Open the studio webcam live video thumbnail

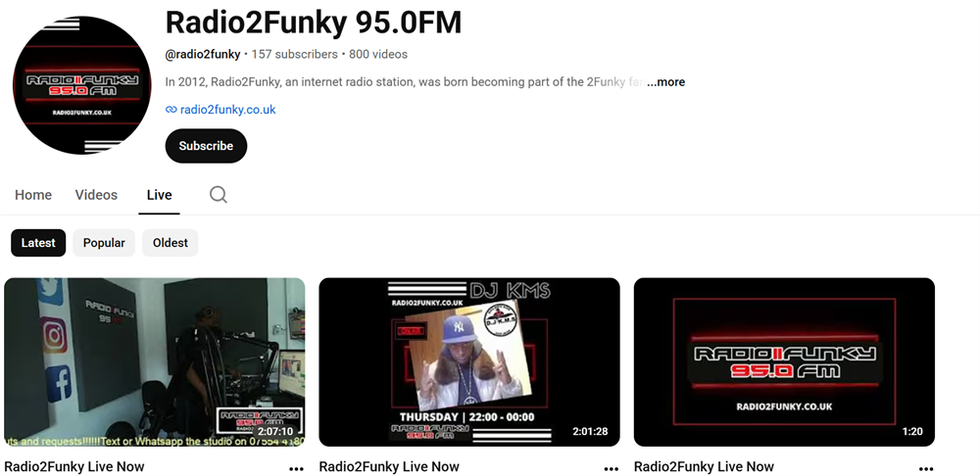(x=155, y=362)
